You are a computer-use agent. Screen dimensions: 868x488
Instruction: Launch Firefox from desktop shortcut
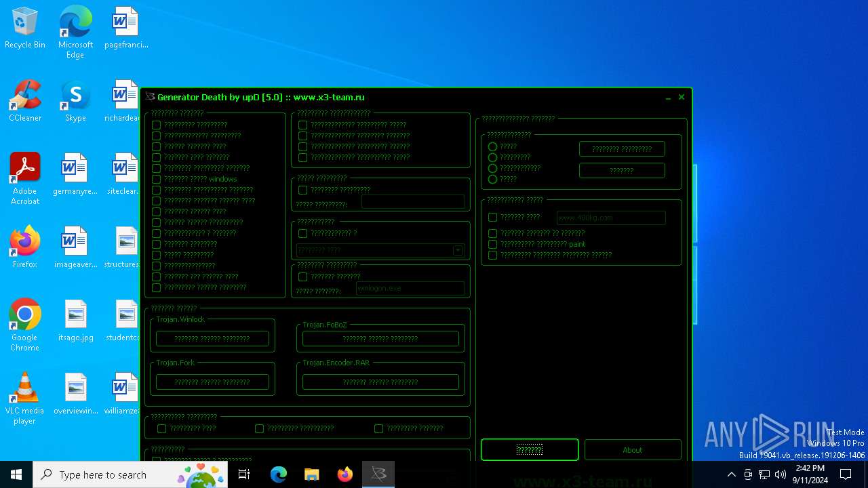click(25, 248)
